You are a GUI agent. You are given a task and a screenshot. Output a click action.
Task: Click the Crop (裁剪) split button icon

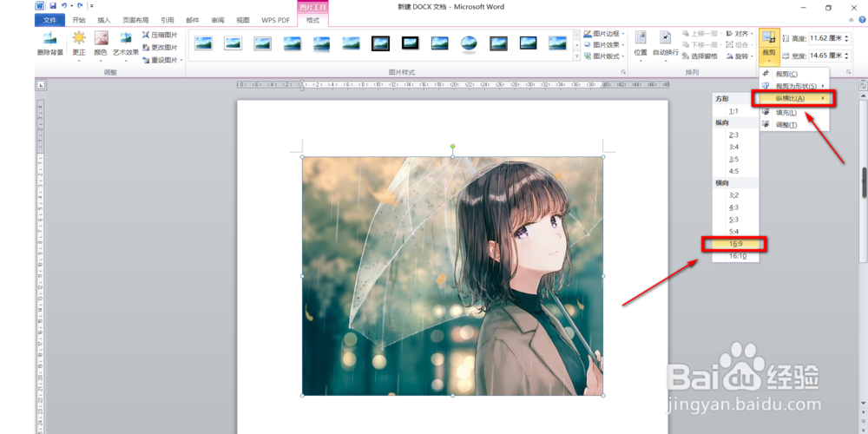coord(769,37)
